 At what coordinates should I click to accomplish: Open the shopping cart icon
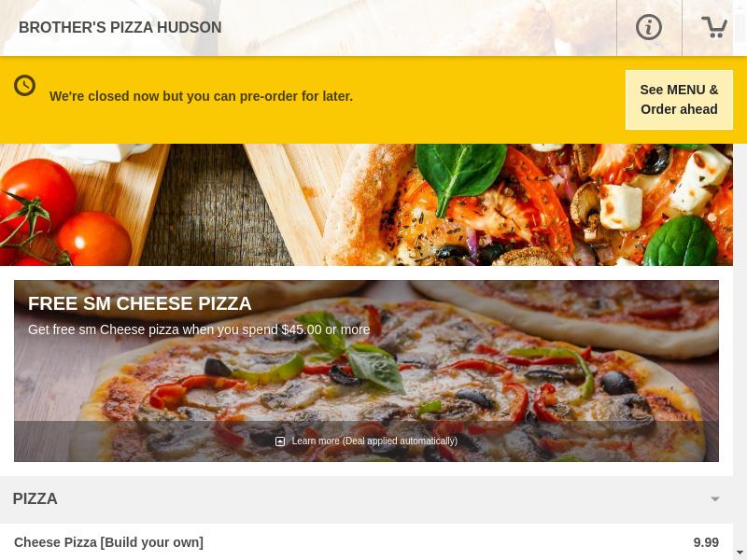click(x=714, y=27)
